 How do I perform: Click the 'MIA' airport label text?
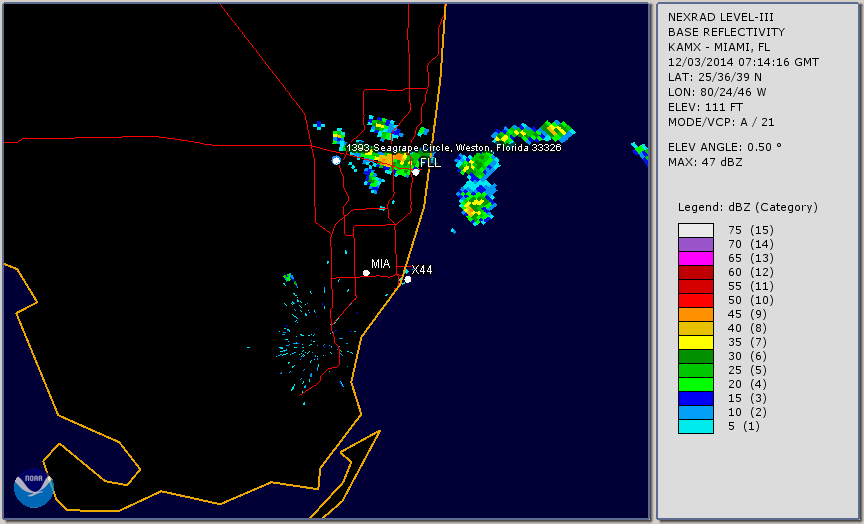(x=380, y=264)
